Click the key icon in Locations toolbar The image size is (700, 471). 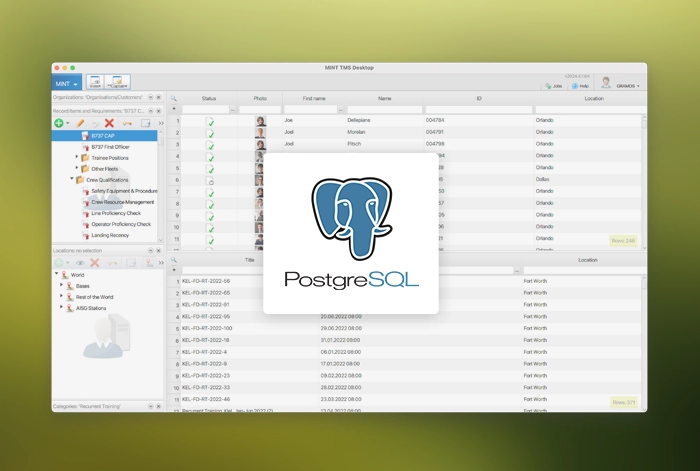tap(112, 263)
